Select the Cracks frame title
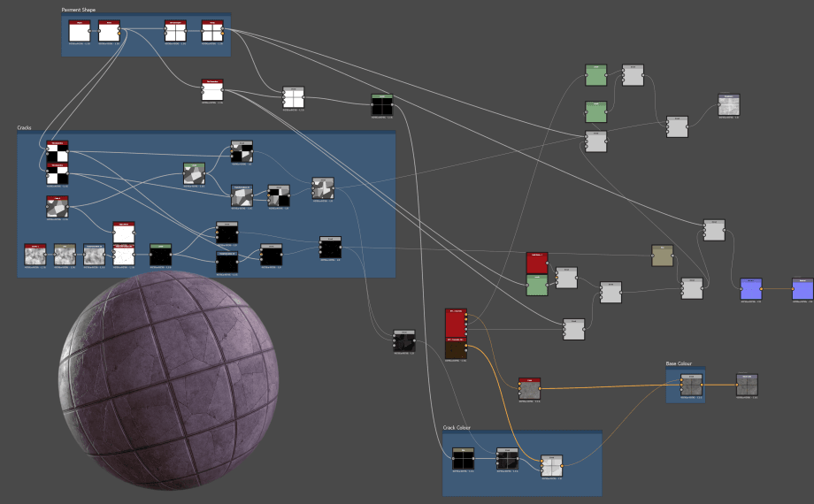Image resolution: width=814 pixels, height=504 pixels. click(x=25, y=127)
